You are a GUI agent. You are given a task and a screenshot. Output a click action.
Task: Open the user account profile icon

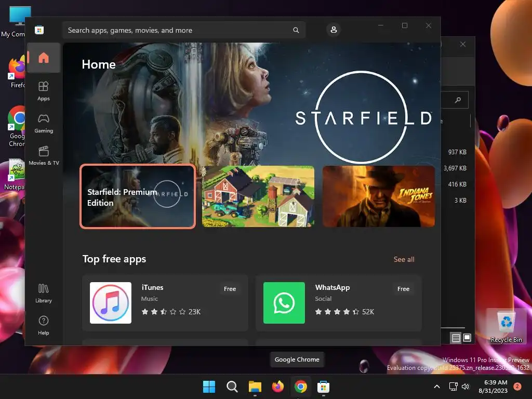click(334, 30)
